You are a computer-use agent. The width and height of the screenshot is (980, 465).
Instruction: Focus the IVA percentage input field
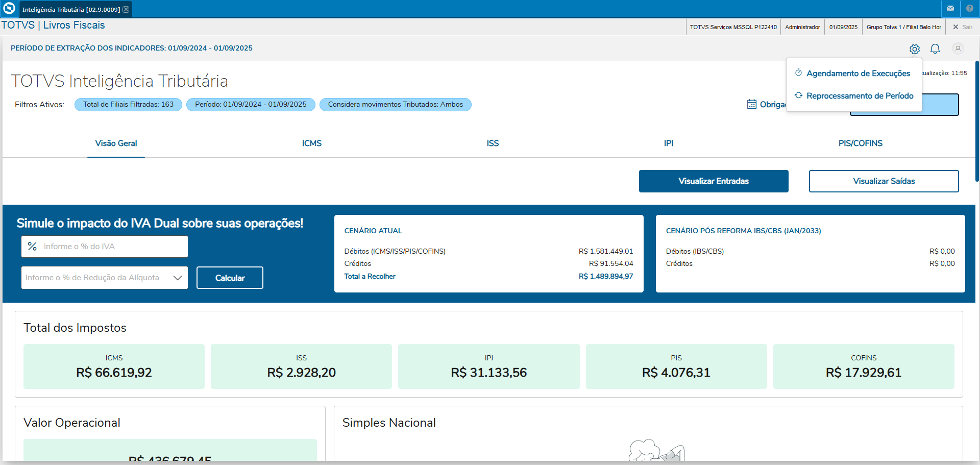(x=105, y=247)
